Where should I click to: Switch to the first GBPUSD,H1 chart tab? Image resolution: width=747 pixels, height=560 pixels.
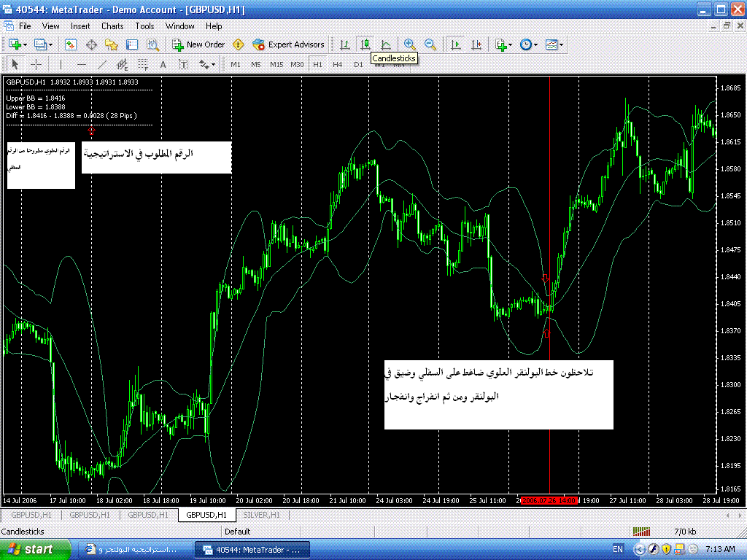(31, 515)
